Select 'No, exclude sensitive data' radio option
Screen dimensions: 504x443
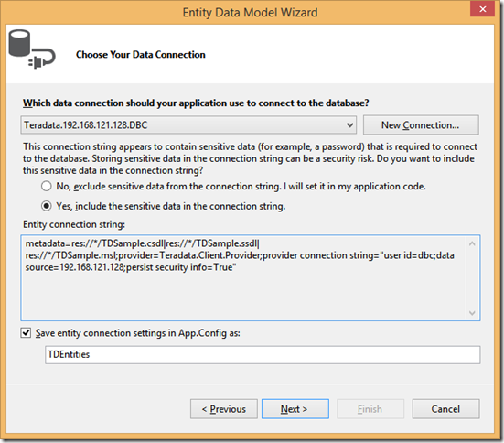(x=47, y=186)
